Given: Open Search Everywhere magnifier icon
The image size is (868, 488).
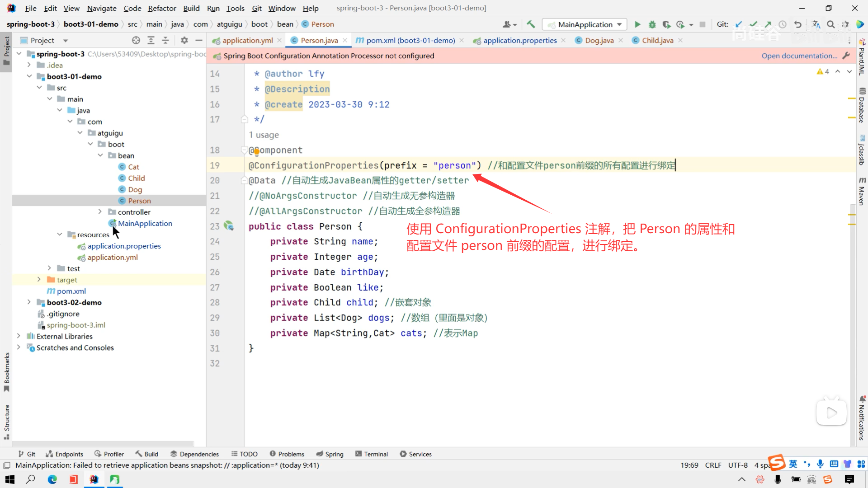Looking at the screenshot, I should pyautogui.click(x=830, y=24).
